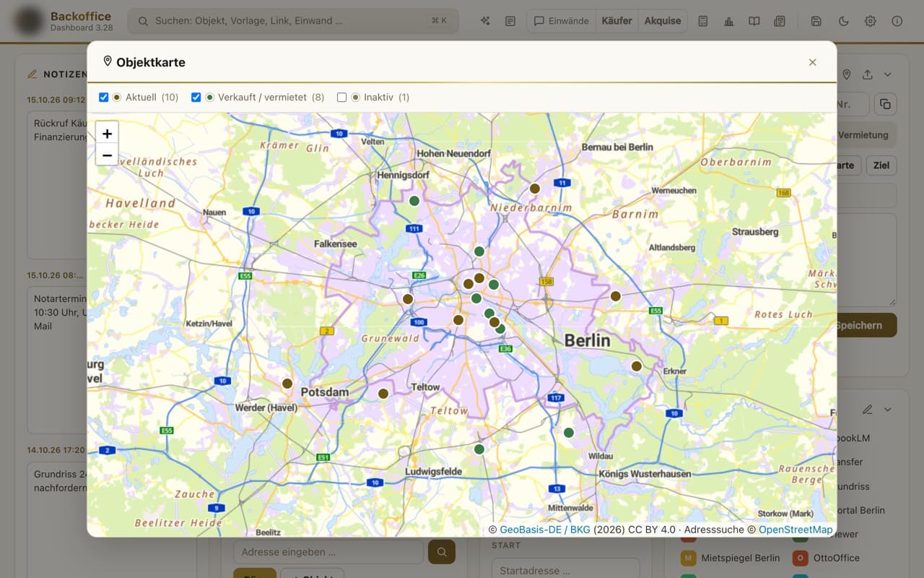Click the save floppy disk icon

[x=816, y=21]
